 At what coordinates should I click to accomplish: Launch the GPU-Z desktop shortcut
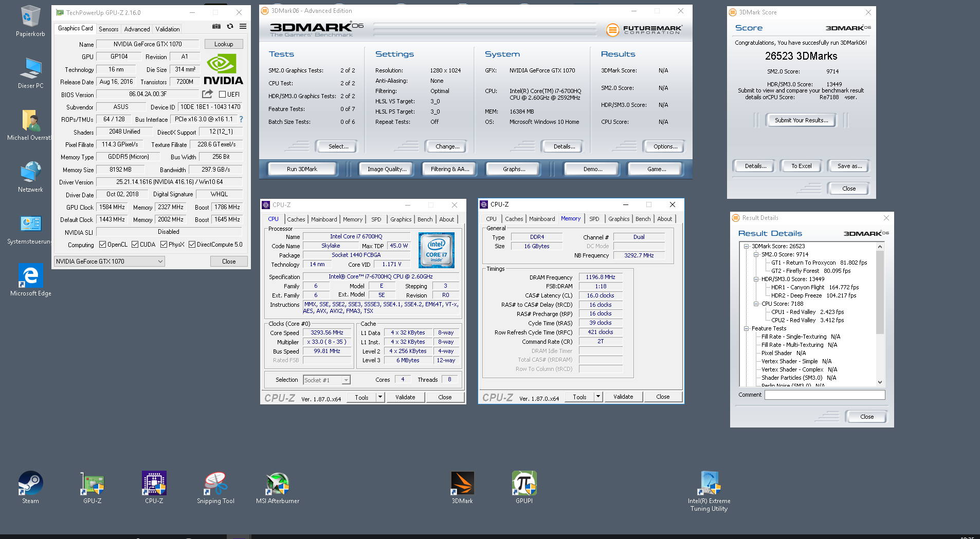93,487
